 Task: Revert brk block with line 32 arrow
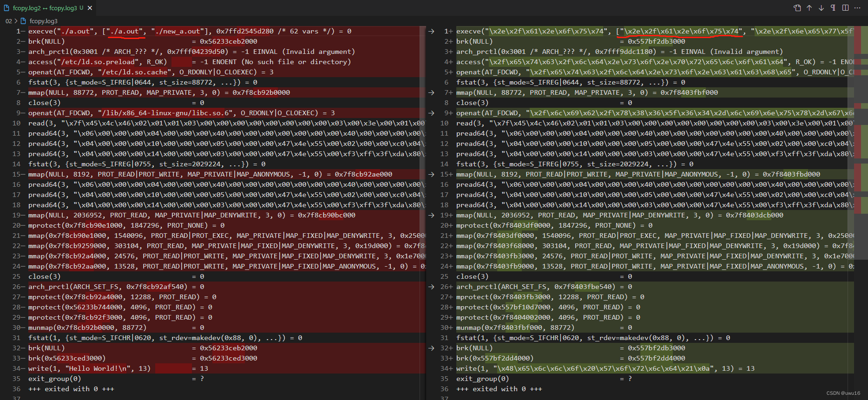pos(431,348)
